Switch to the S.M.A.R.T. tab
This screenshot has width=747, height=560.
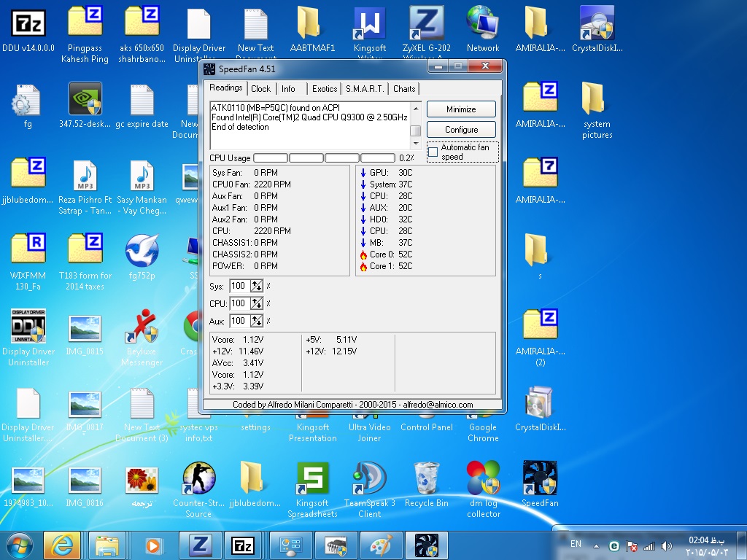tap(365, 88)
